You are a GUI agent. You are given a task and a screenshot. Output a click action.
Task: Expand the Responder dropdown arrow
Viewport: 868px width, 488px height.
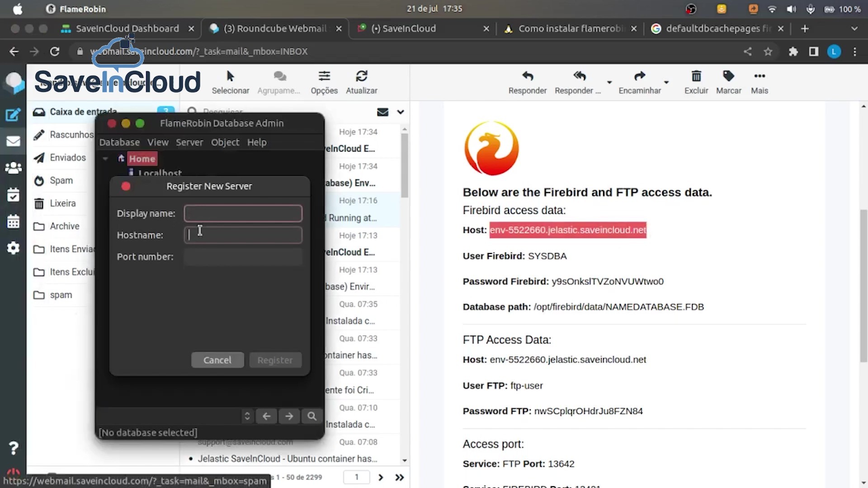(609, 83)
